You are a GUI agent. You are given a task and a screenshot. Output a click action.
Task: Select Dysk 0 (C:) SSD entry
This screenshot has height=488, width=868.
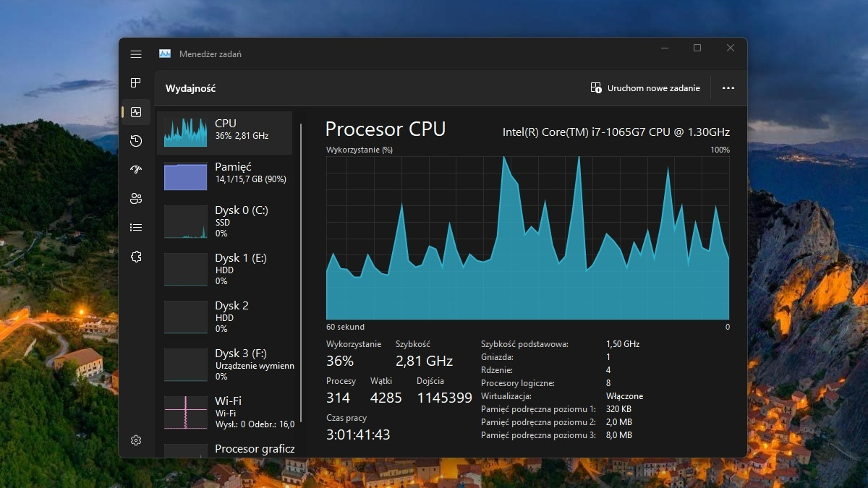point(225,221)
